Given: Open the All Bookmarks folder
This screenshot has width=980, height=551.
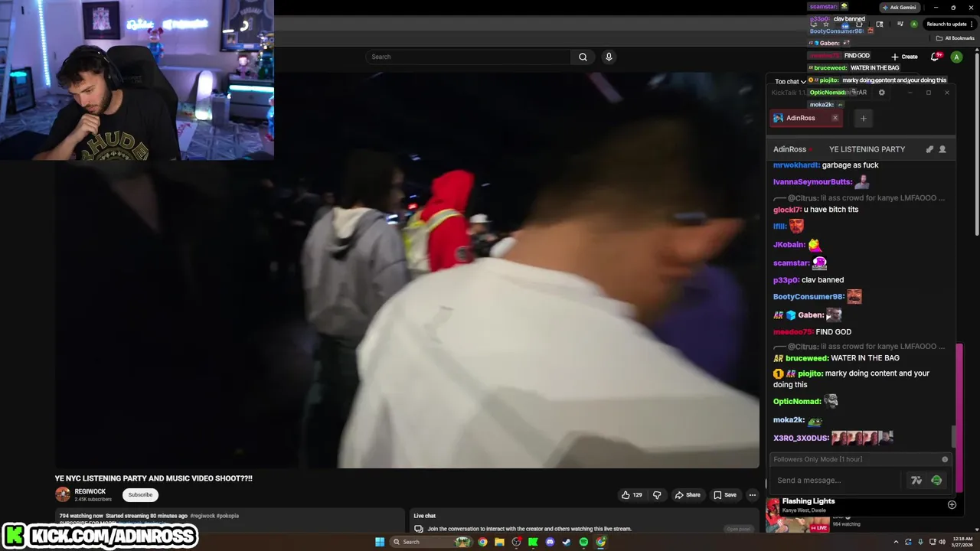Looking at the screenshot, I should (x=955, y=38).
